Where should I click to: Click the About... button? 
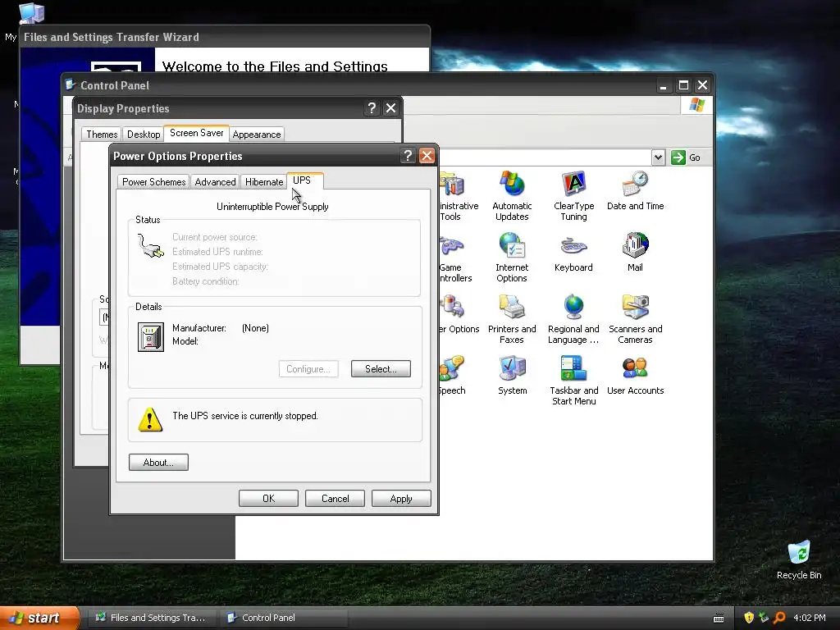158,463
